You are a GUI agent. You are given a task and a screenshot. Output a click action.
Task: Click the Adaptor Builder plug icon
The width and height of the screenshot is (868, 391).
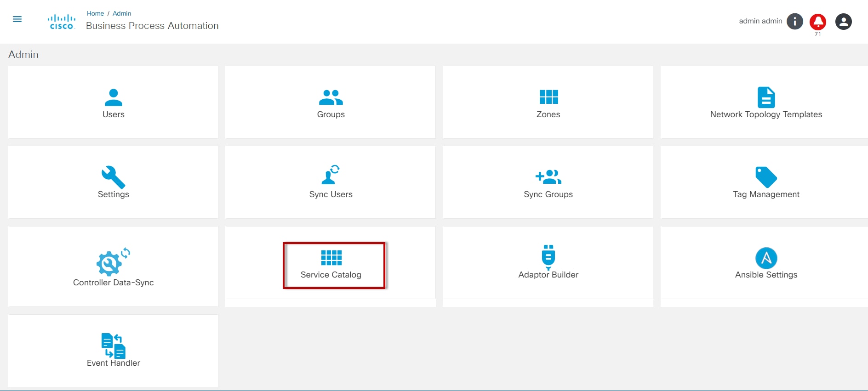[548, 257]
